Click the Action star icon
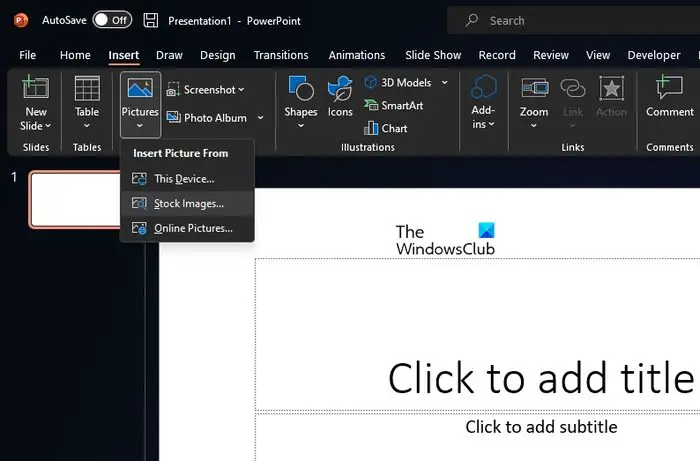The width and height of the screenshot is (700, 461). [x=611, y=87]
